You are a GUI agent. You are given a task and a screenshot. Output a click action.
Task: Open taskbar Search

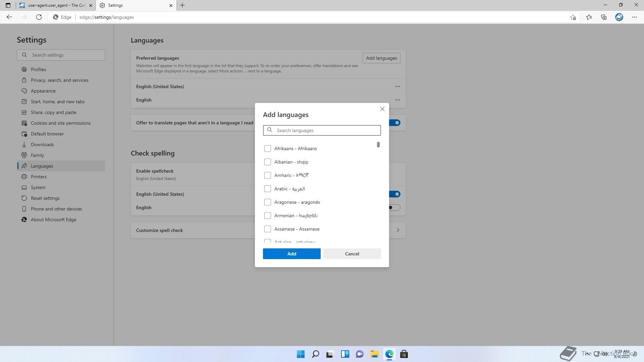[316, 354]
